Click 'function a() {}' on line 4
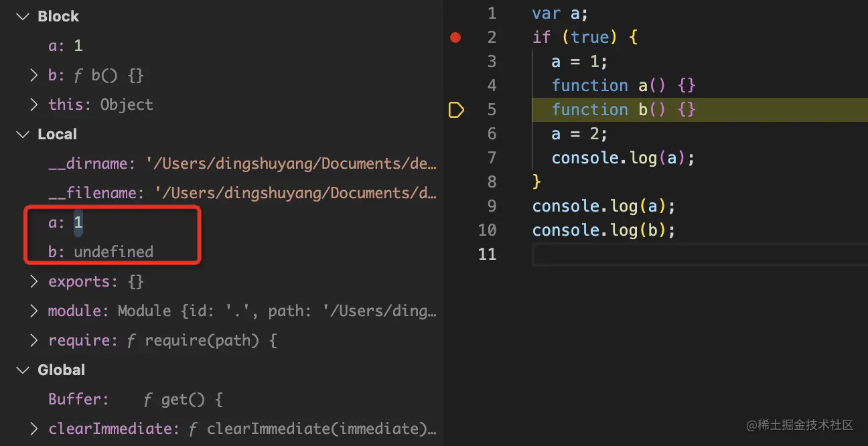Screen dimensions: 868x446 coord(624,86)
